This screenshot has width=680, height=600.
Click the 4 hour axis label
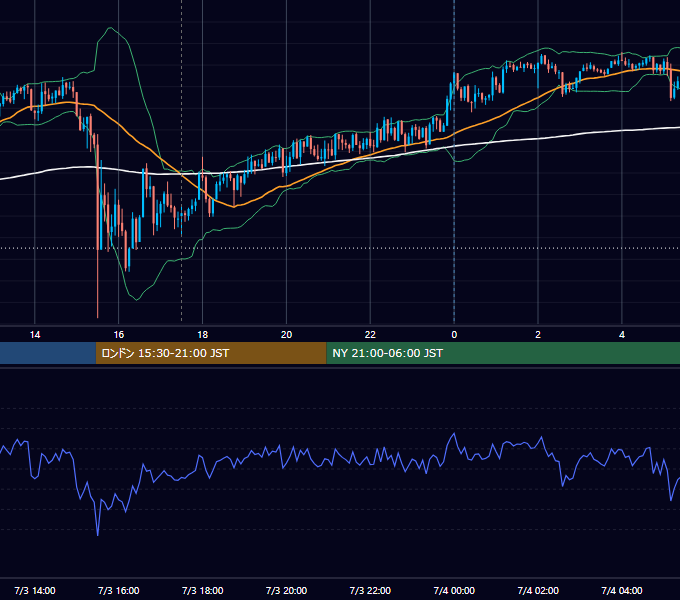[622, 335]
